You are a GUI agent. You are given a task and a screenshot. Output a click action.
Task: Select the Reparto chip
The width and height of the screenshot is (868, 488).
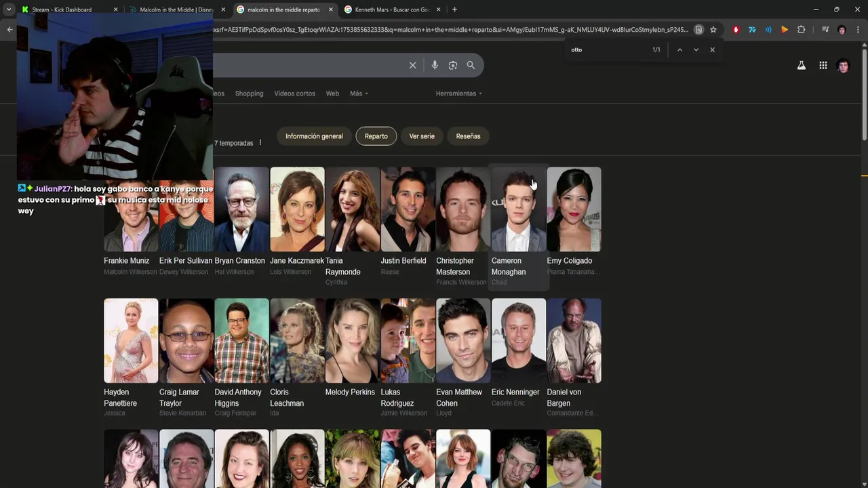376,136
